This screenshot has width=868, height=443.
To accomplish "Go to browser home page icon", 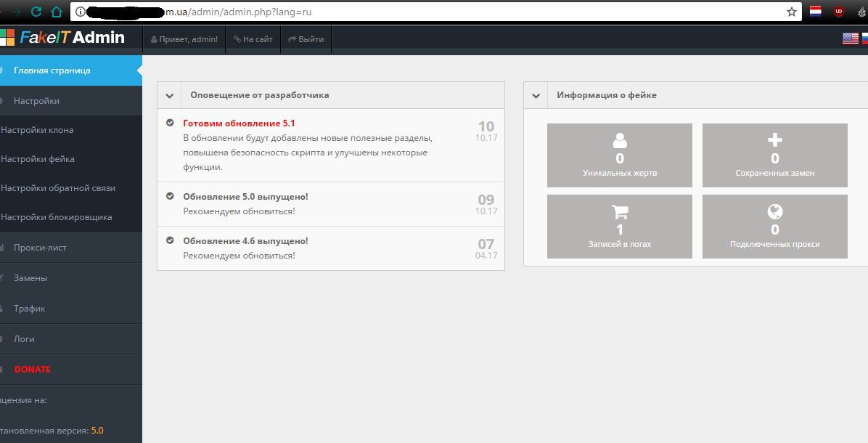I will (x=57, y=12).
